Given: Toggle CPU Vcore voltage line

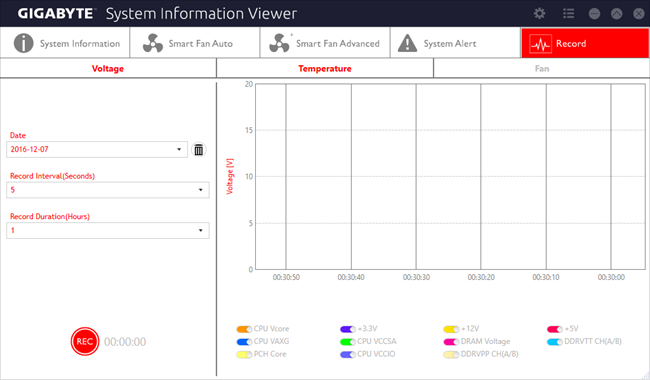Looking at the screenshot, I should [244, 329].
